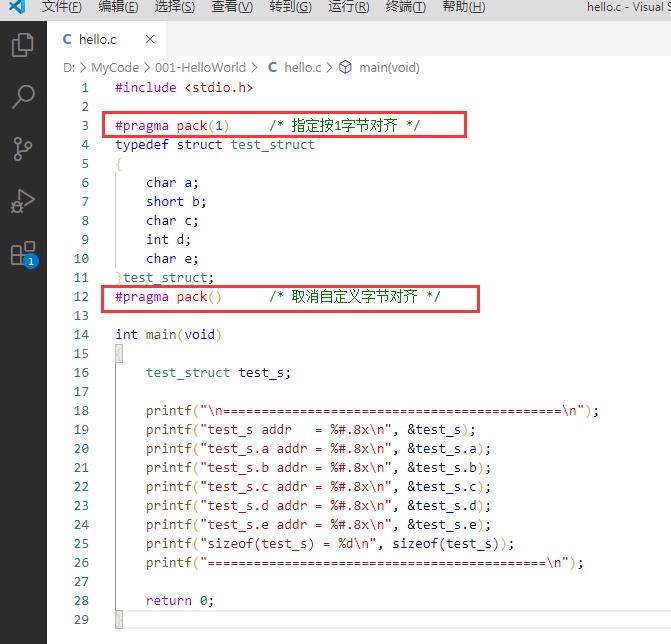This screenshot has height=644, width=671.
Task: Click the sizeof(test_s) printf line
Action: coord(330,544)
